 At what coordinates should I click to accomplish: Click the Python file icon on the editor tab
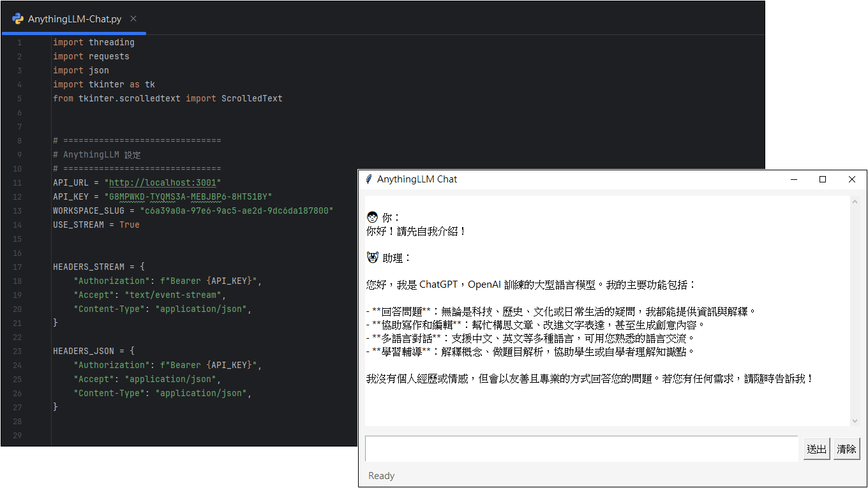pos(18,18)
